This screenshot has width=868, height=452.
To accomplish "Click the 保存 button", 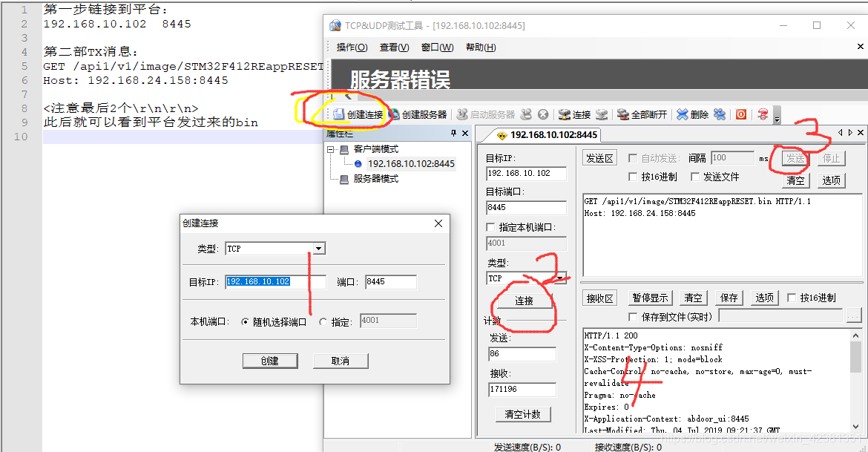I will (x=729, y=298).
